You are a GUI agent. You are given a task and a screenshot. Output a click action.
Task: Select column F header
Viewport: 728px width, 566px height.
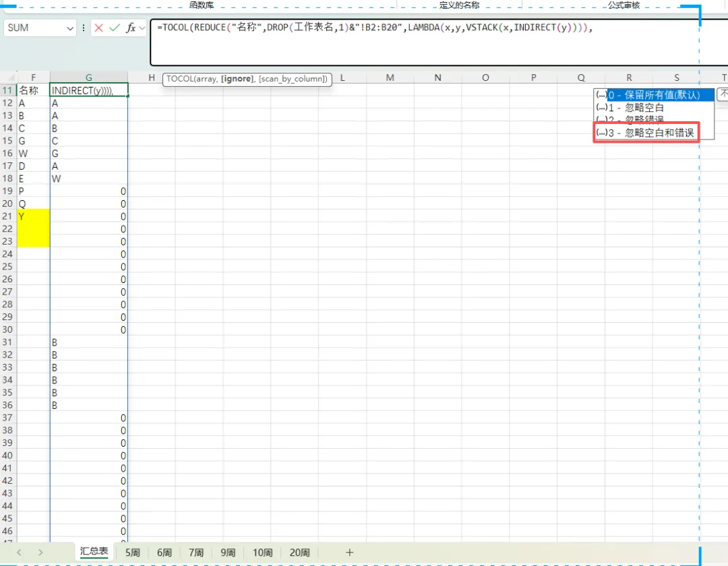click(34, 77)
